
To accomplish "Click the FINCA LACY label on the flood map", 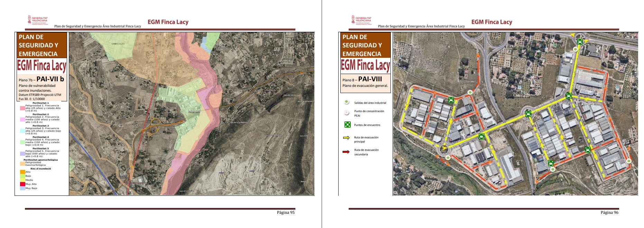I will (194, 112).
